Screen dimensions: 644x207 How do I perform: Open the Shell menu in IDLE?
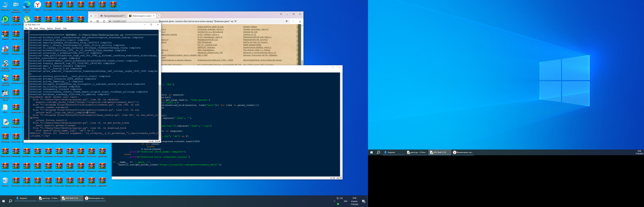click(36, 28)
